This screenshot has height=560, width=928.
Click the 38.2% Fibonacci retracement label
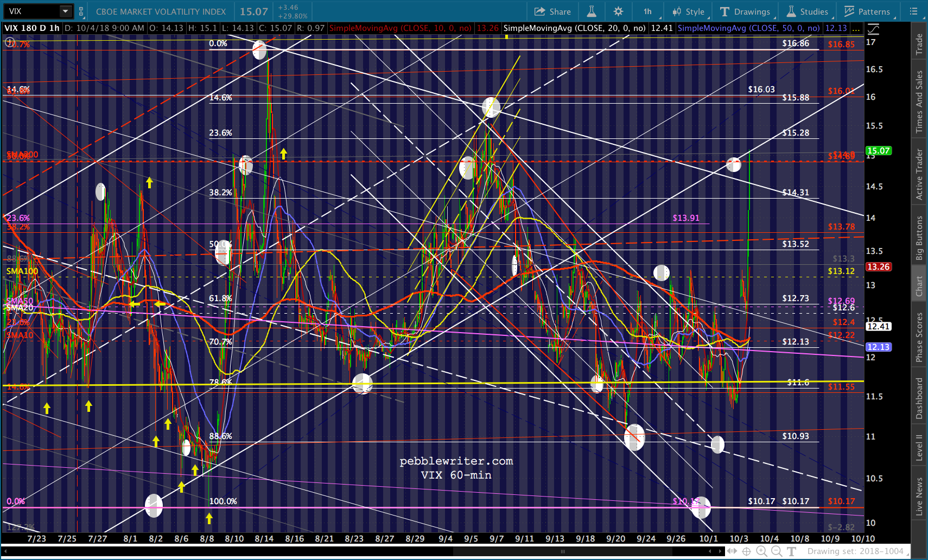(x=220, y=193)
